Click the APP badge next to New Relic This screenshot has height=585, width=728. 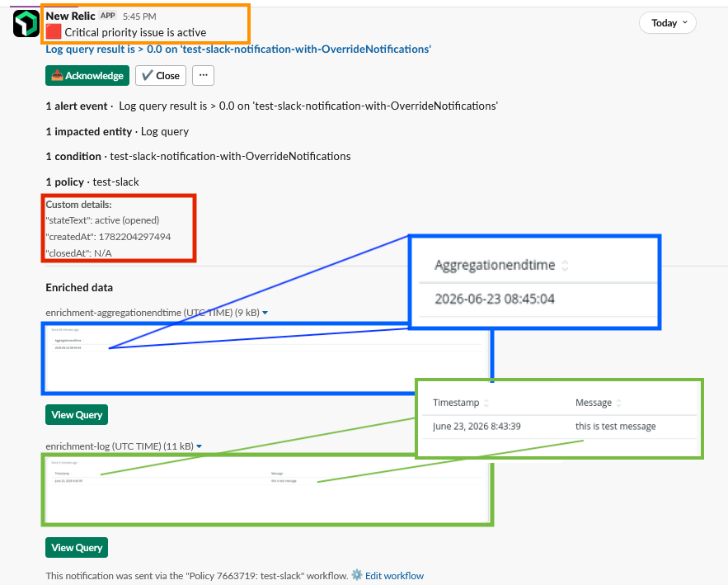pyautogui.click(x=108, y=16)
